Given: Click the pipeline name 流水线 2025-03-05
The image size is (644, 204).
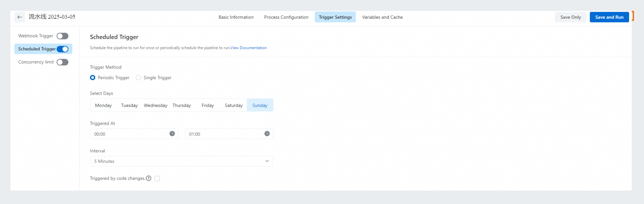Looking at the screenshot, I should [x=52, y=17].
